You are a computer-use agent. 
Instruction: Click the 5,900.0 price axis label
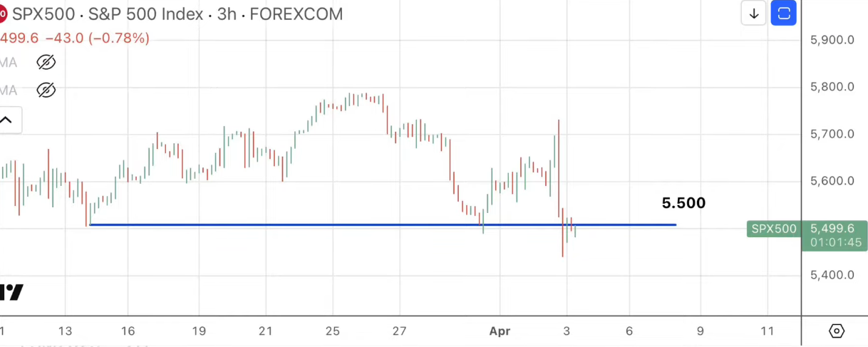pos(832,40)
